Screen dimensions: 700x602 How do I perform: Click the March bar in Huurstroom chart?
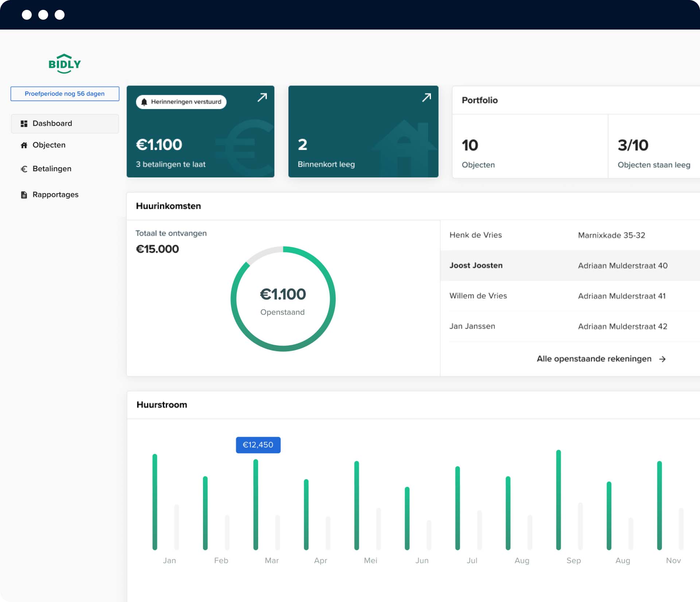256,505
